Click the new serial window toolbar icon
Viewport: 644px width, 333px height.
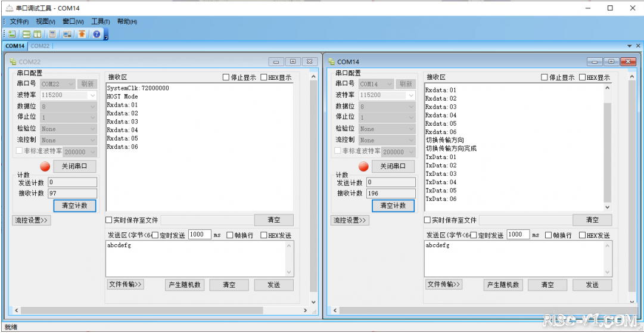(12, 34)
